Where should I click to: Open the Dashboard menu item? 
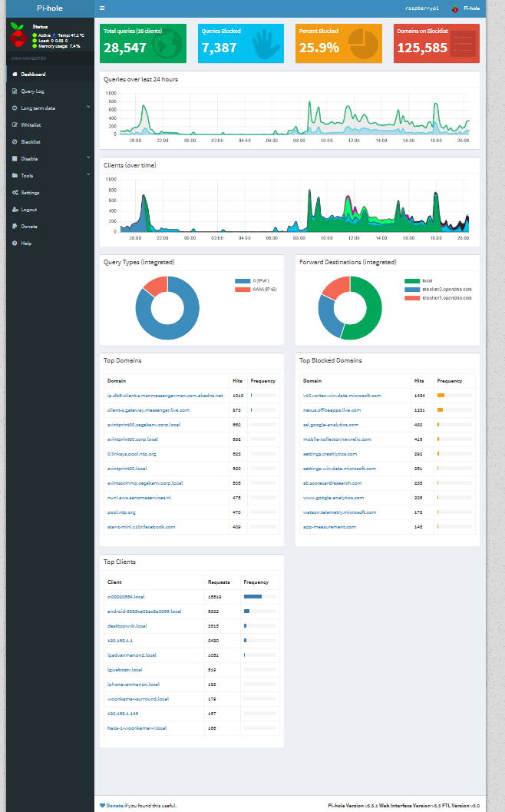pyautogui.click(x=50, y=74)
